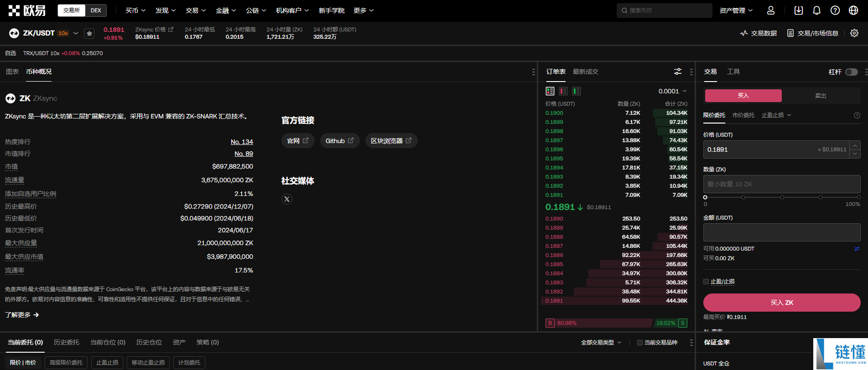Screen dimensions: 868x370
Task: Open the orders panel more-options dots
Action: tap(691, 343)
